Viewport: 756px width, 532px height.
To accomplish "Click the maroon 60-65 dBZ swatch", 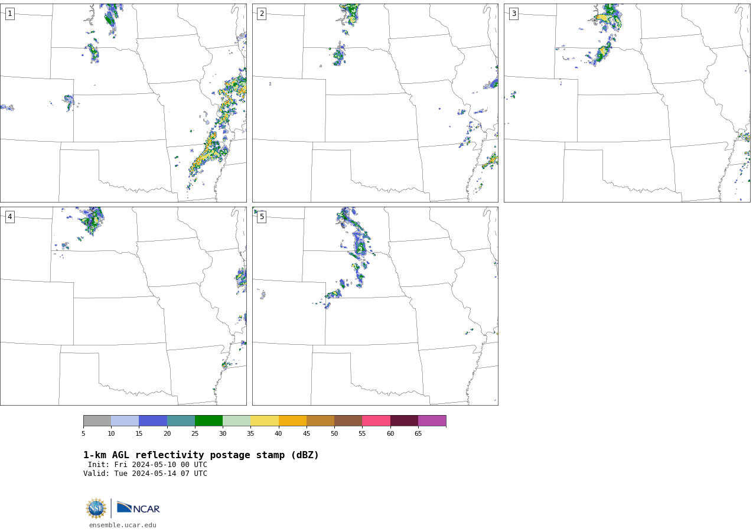I will (404, 420).
